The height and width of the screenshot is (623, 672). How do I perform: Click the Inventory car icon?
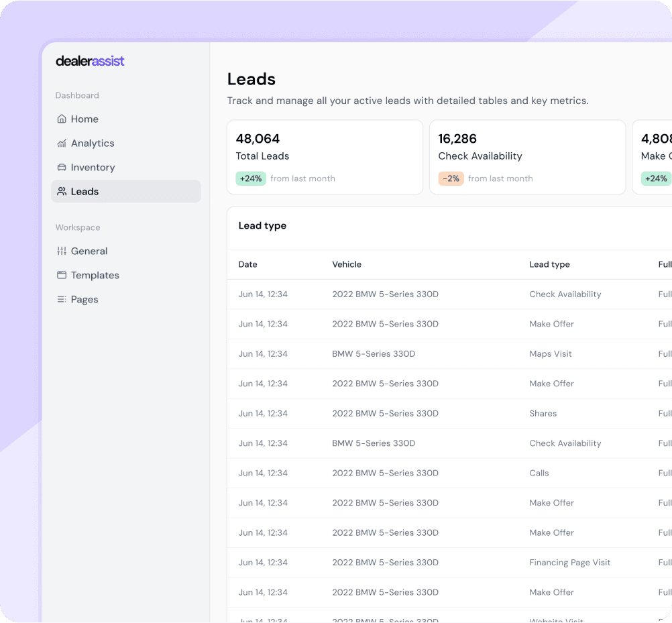[61, 167]
